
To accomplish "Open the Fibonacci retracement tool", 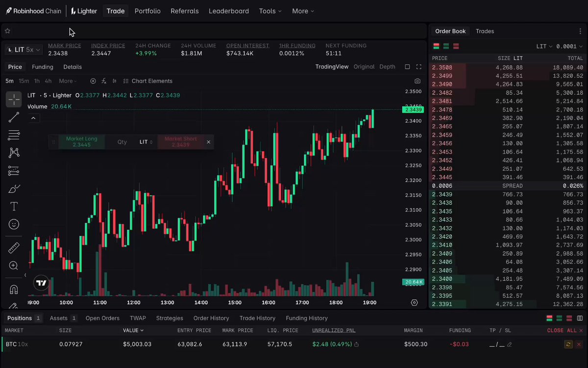I will click(x=14, y=135).
